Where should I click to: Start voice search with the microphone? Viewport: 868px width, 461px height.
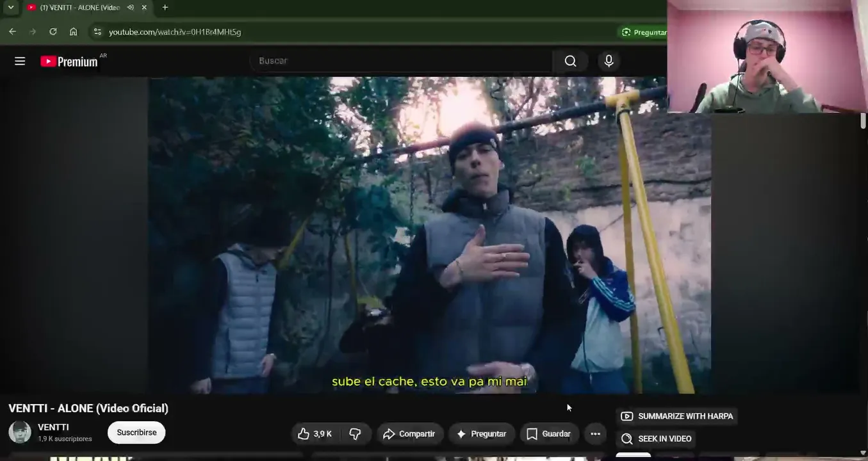[x=609, y=61]
